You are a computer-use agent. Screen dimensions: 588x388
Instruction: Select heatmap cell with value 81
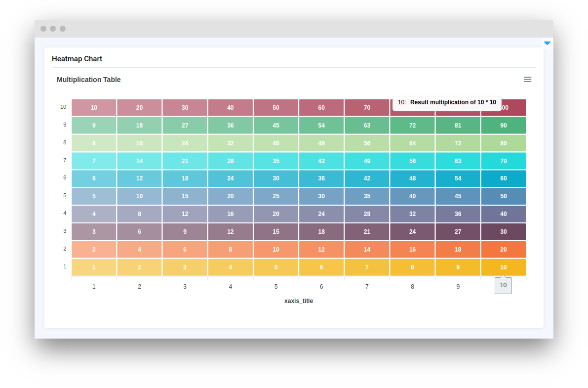coord(458,126)
